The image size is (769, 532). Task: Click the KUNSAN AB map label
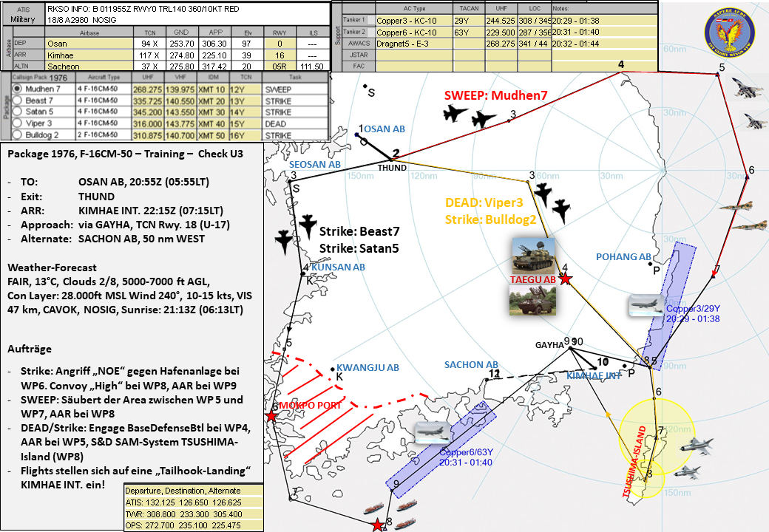[x=339, y=267]
